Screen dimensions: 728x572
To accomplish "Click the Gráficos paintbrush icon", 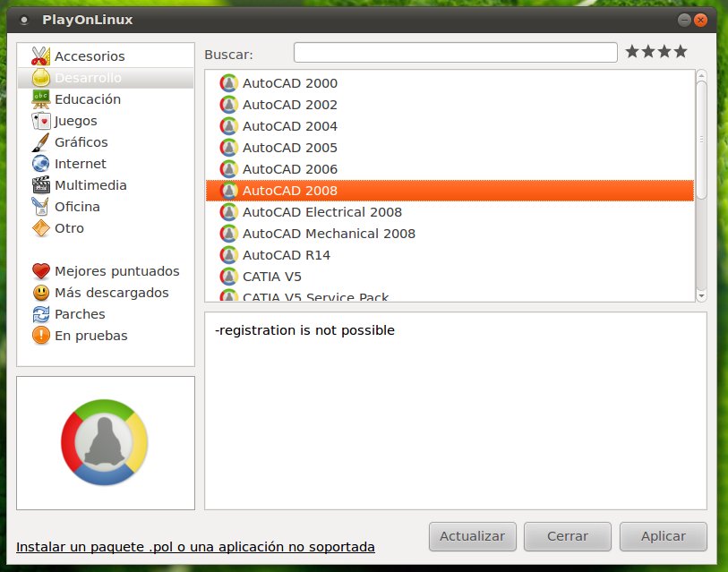I will pos(41,142).
